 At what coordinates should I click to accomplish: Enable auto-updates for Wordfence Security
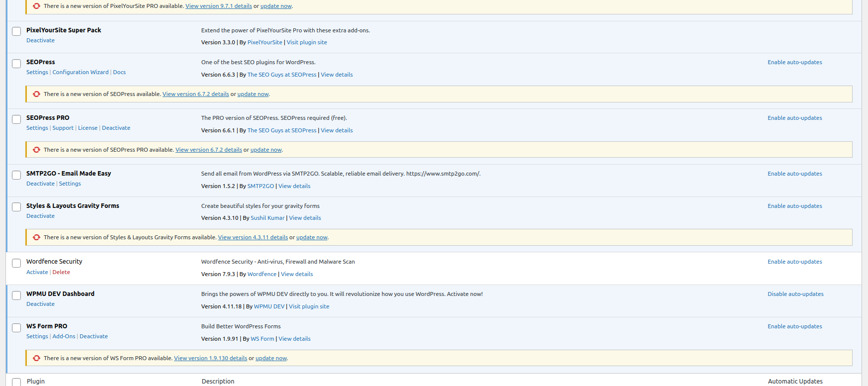(794, 262)
